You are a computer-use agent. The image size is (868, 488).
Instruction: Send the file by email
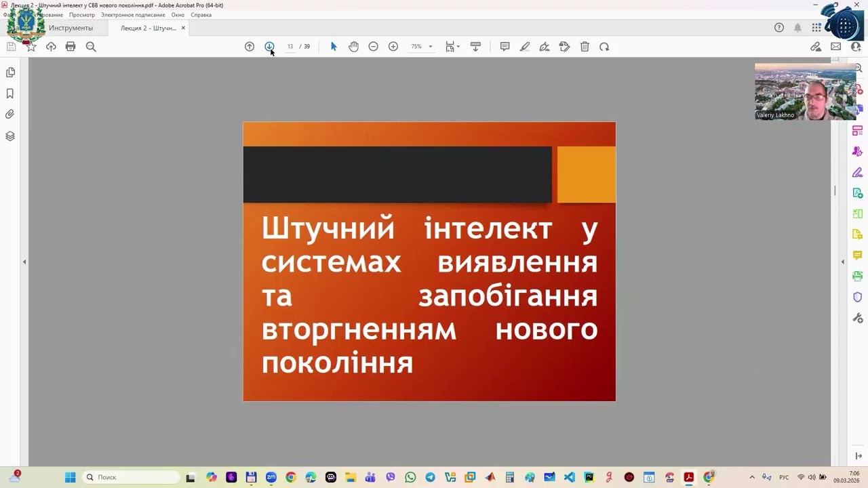point(835,47)
